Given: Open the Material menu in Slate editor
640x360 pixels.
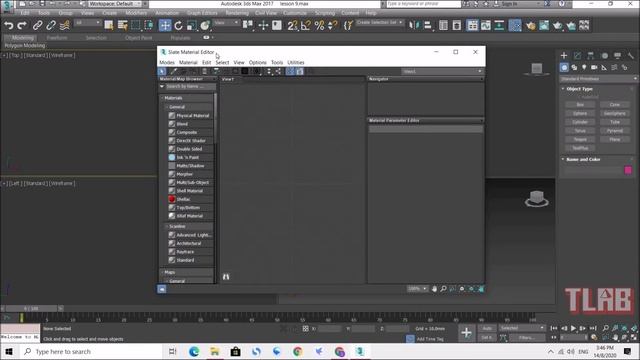Looking at the screenshot, I should [x=188, y=62].
